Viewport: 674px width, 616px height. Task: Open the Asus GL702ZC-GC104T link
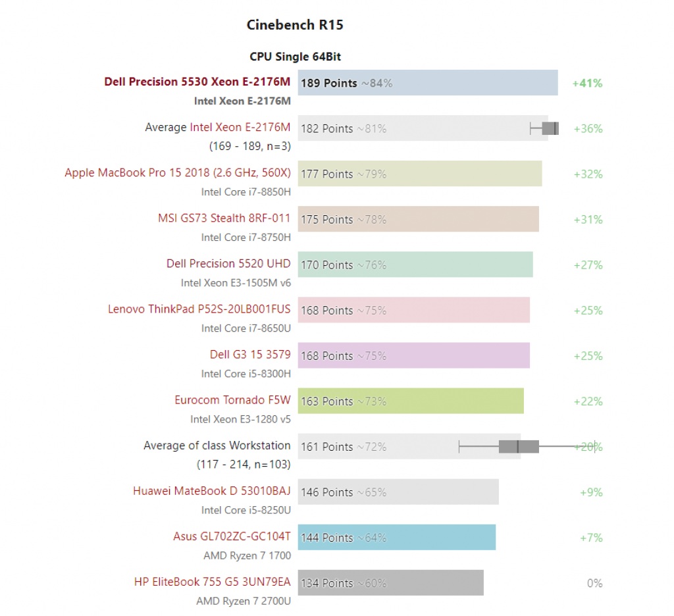pyautogui.click(x=232, y=536)
